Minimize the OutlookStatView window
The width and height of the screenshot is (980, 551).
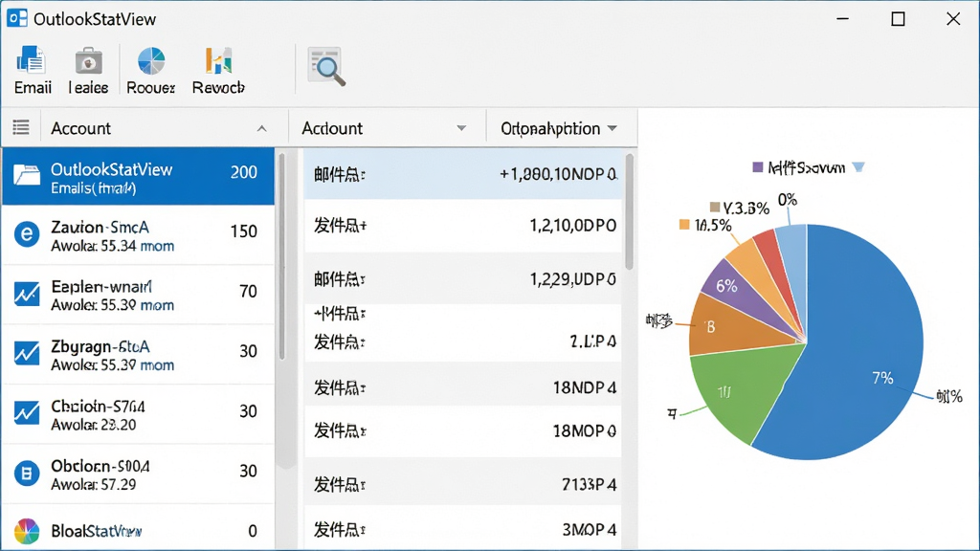point(842,19)
